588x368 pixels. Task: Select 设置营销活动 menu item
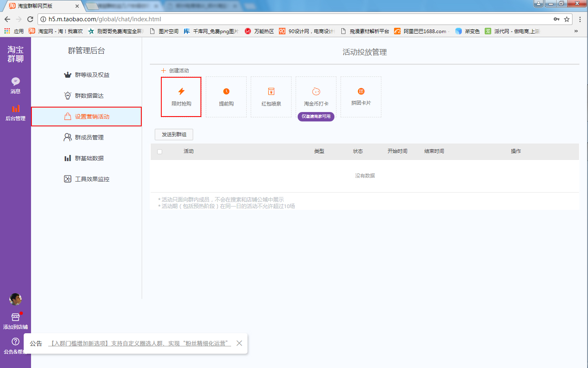(x=87, y=117)
